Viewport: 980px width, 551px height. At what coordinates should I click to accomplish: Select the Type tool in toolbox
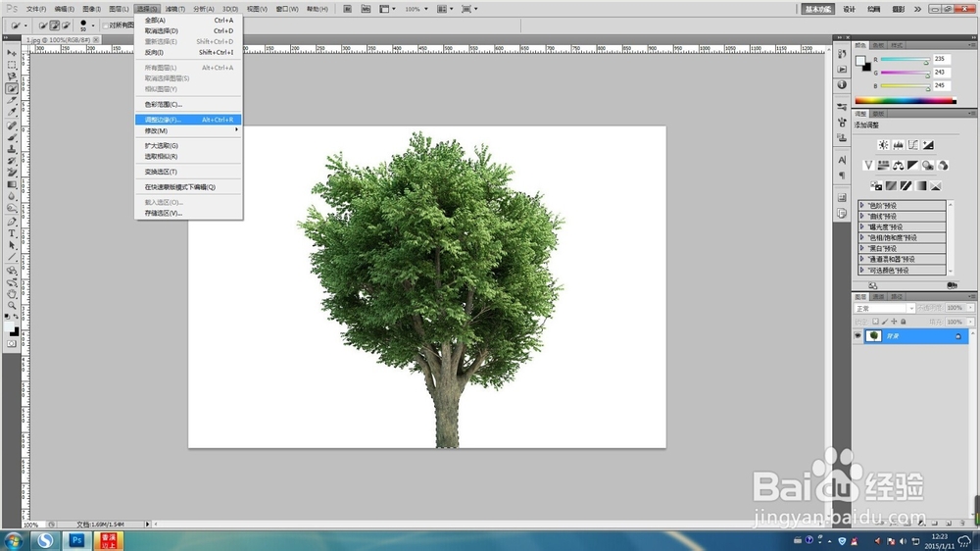[12, 232]
